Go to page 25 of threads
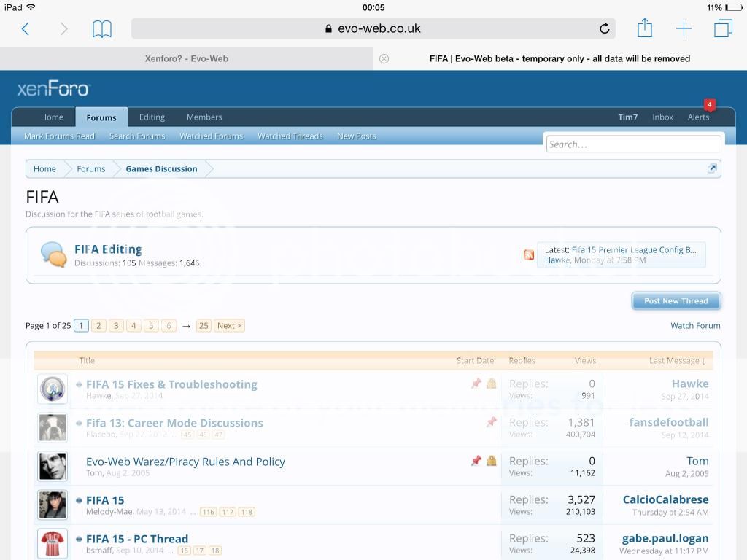 (x=204, y=326)
